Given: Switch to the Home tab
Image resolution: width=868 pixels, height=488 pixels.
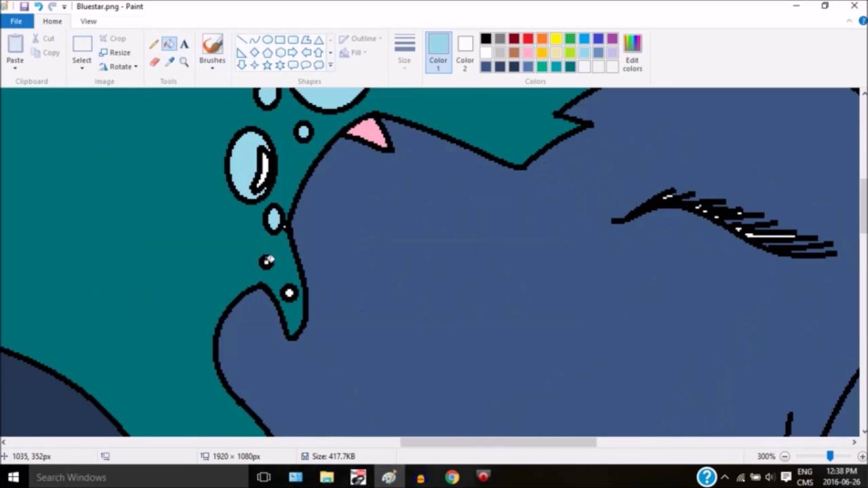Looking at the screenshot, I should [x=52, y=21].
